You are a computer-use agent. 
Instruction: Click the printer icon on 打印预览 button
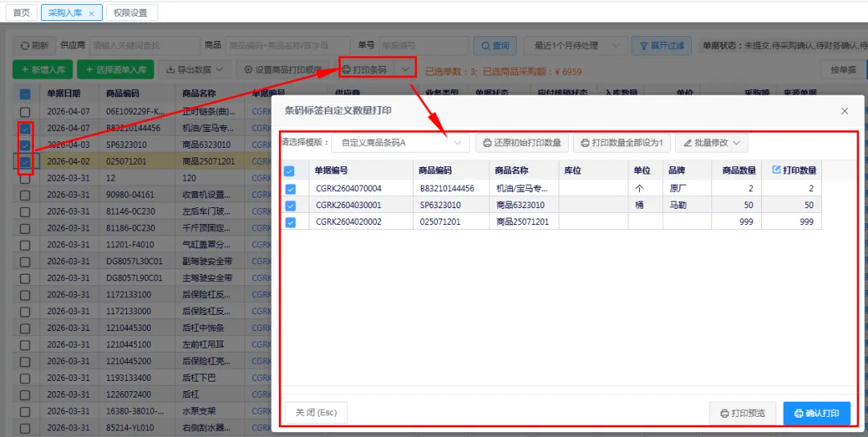724,413
